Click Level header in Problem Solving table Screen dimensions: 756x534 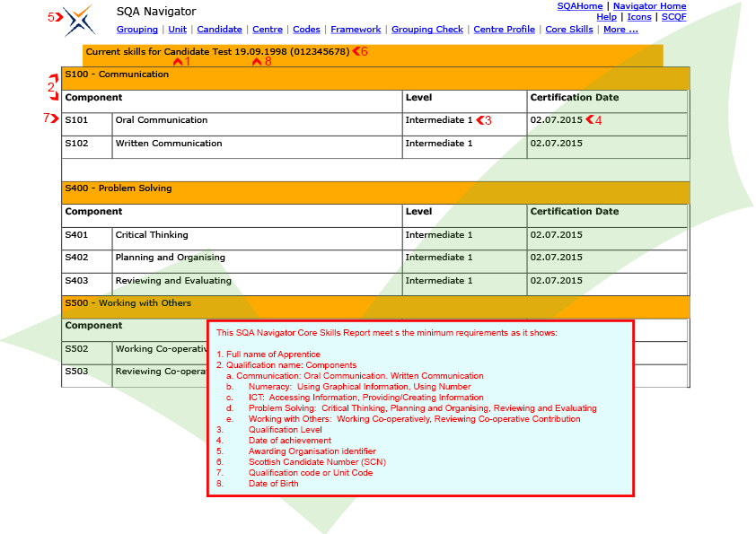[465, 216]
